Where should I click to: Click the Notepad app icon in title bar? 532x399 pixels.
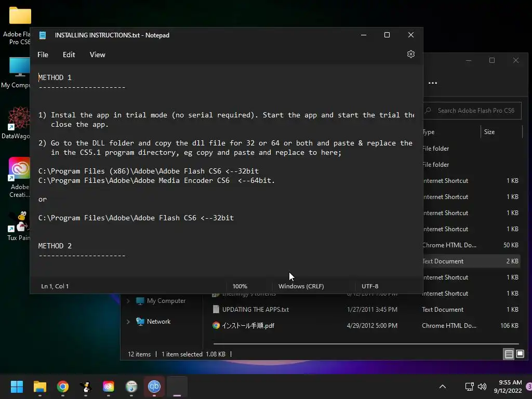[x=43, y=35]
